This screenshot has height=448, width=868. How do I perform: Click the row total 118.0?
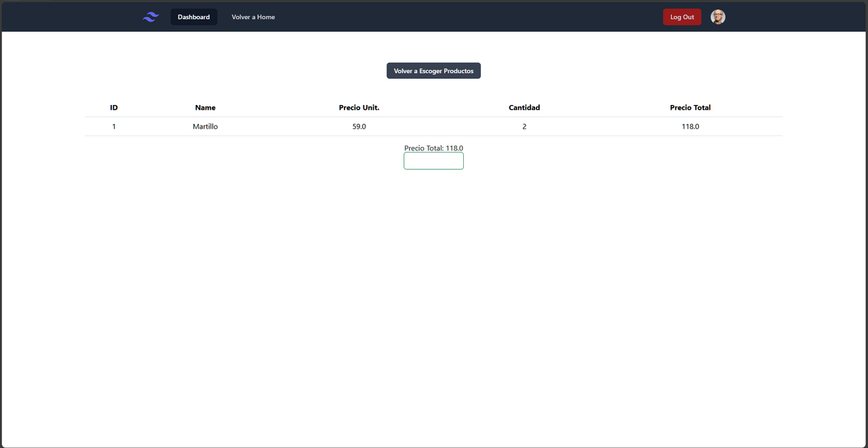pos(690,126)
